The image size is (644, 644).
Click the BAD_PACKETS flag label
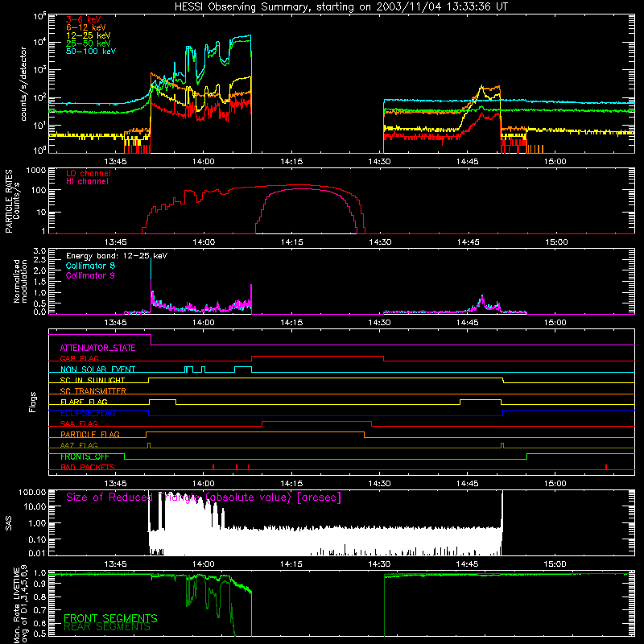[x=88, y=467]
